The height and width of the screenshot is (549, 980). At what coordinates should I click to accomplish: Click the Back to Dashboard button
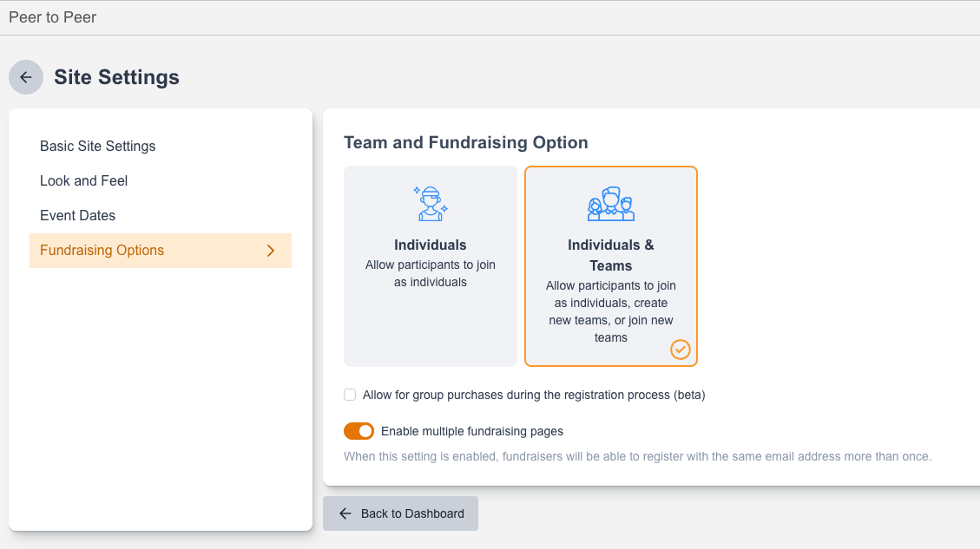pos(401,513)
